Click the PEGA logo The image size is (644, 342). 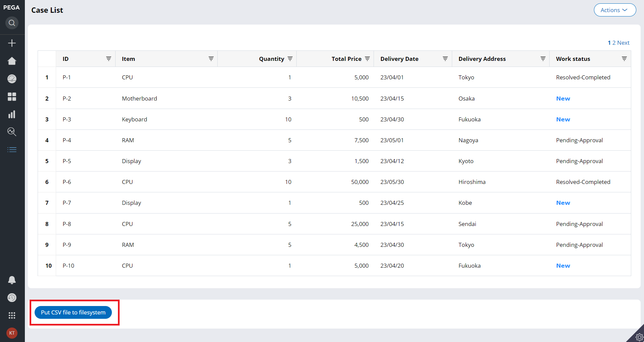pyautogui.click(x=12, y=7)
